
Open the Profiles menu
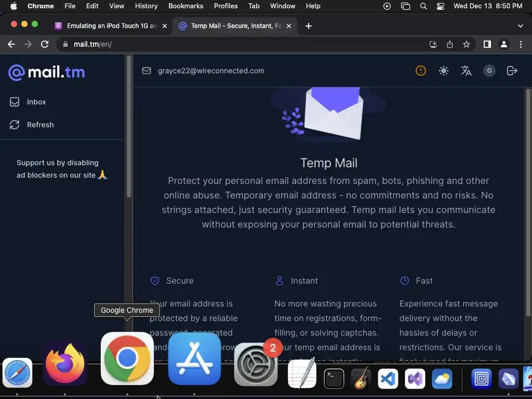tap(226, 6)
